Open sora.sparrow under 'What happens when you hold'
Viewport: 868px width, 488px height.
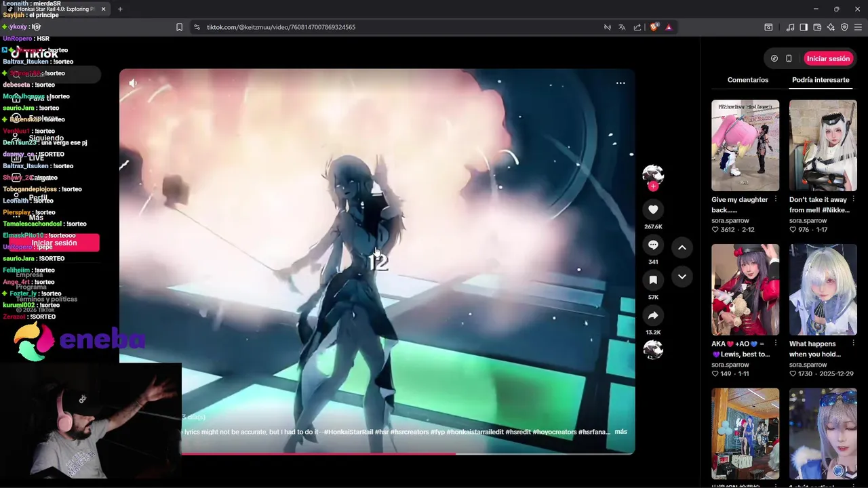click(808, 365)
